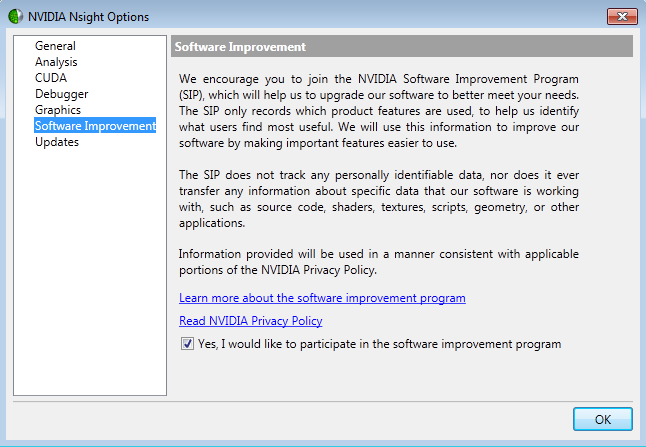Confirm the options with OK
This screenshot has width=646, height=447.
(x=603, y=419)
